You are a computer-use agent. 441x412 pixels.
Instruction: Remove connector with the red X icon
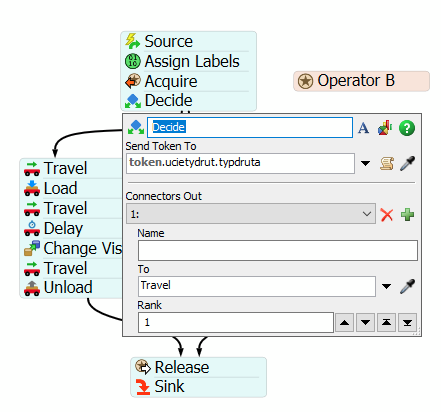click(387, 215)
